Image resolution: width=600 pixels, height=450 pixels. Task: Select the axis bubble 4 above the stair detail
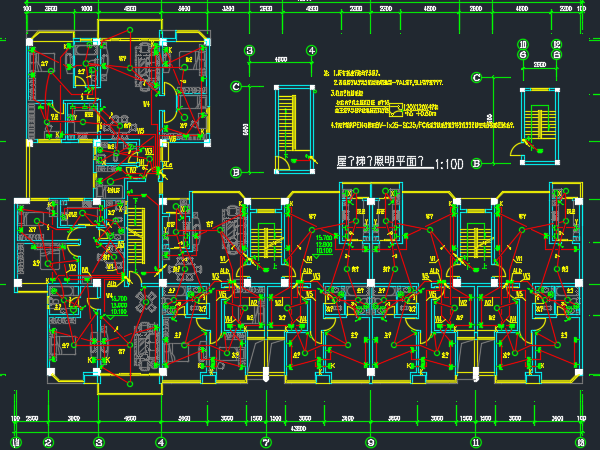(x=311, y=51)
